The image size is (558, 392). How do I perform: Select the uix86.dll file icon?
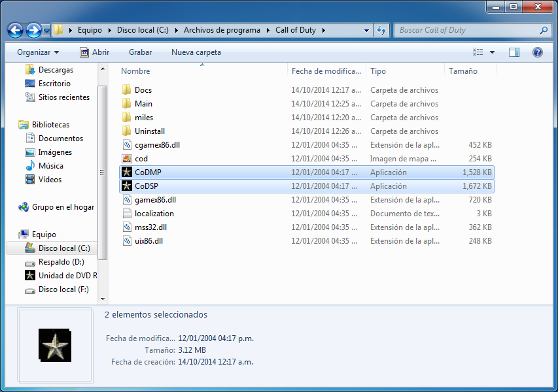pos(127,241)
